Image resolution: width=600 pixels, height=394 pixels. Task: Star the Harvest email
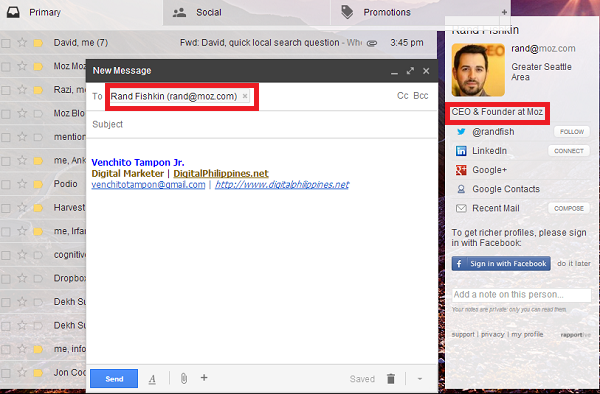(22, 208)
